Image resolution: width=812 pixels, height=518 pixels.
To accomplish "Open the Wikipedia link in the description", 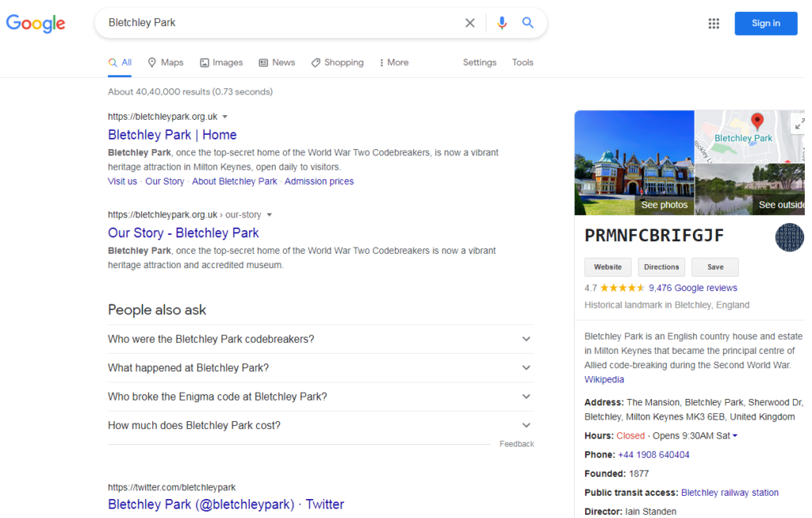I will (604, 380).
